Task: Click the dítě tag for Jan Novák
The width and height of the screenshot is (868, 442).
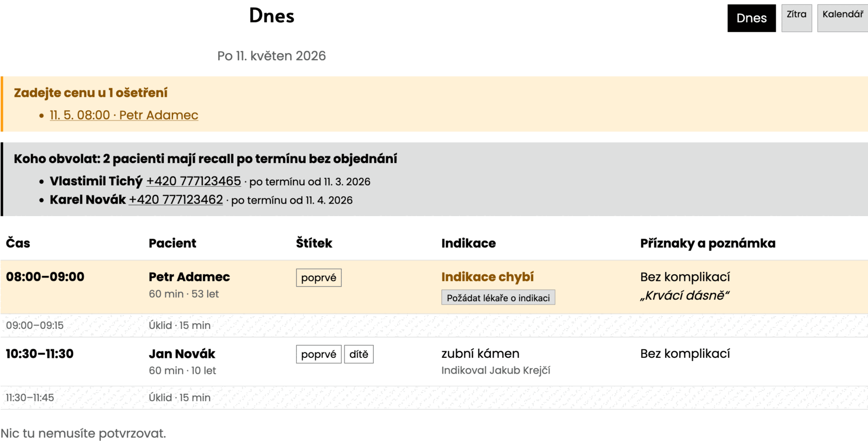Action: 359,354
